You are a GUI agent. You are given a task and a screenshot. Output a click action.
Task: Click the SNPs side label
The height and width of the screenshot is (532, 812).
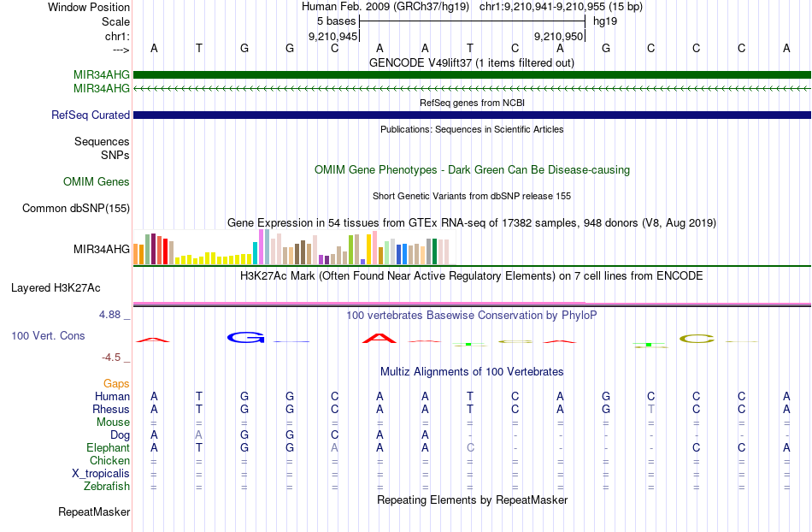(115, 155)
